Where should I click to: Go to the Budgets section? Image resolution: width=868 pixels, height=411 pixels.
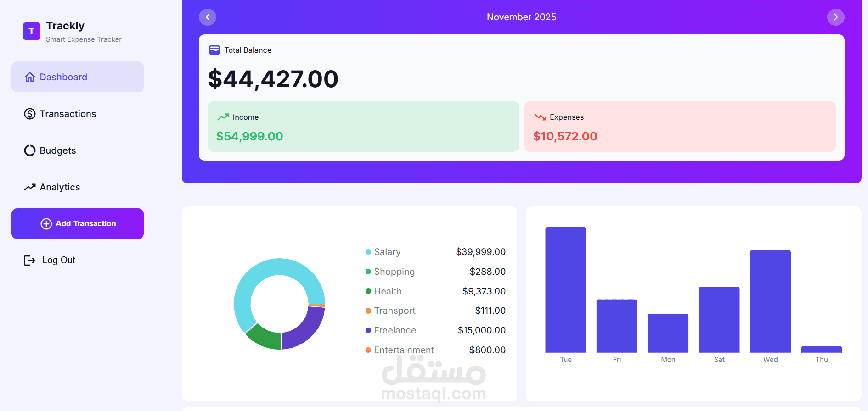click(x=78, y=150)
